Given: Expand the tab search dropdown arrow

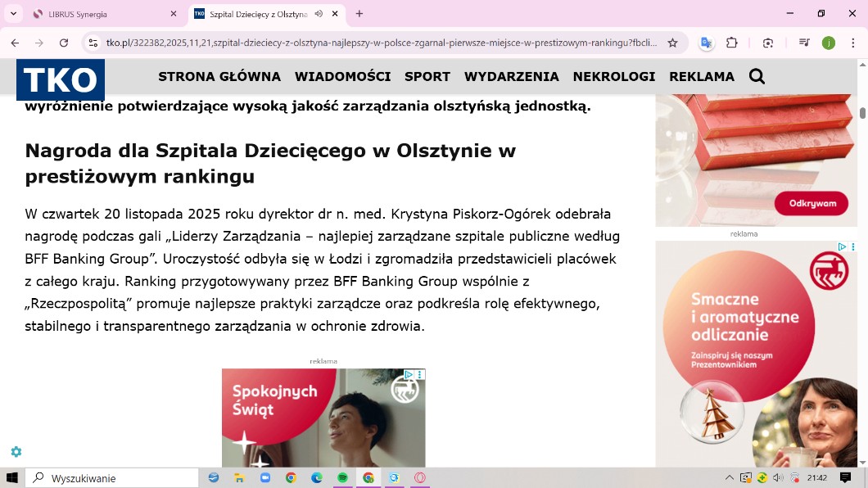Looking at the screenshot, I should [x=14, y=14].
